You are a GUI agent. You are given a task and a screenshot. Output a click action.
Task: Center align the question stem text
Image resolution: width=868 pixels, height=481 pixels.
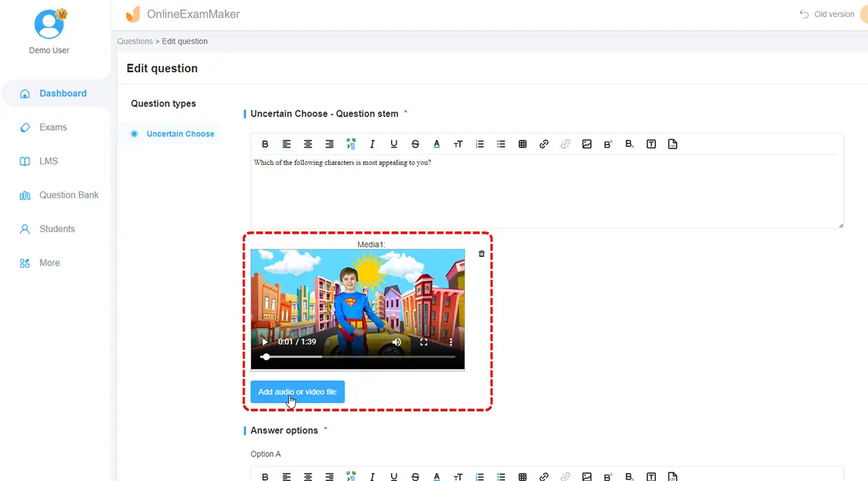pyautogui.click(x=308, y=144)
